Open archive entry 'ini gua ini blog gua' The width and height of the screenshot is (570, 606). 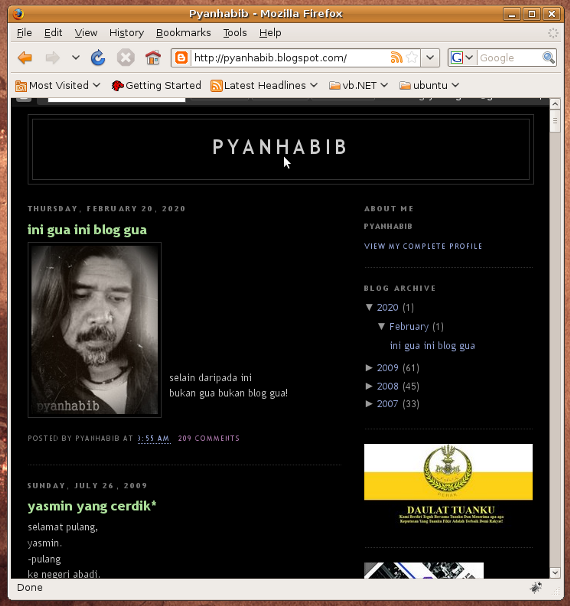click(x=432, y=346)
